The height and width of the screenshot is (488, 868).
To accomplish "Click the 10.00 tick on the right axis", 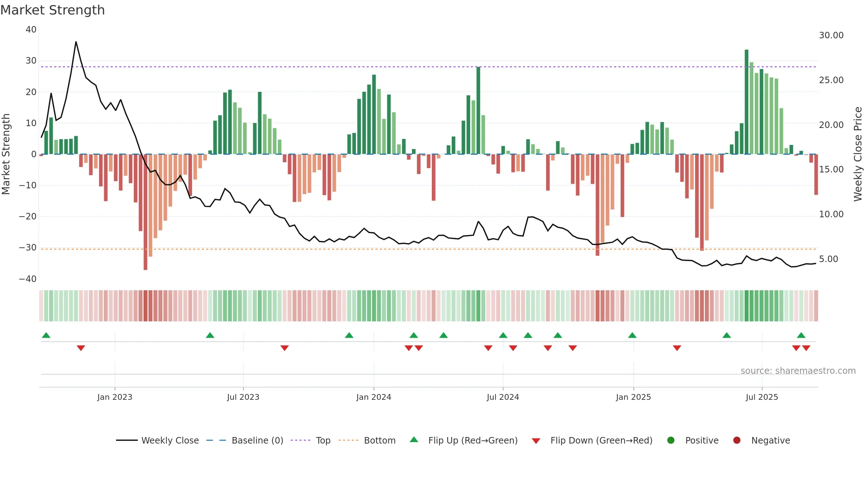I will coord(831,214).
